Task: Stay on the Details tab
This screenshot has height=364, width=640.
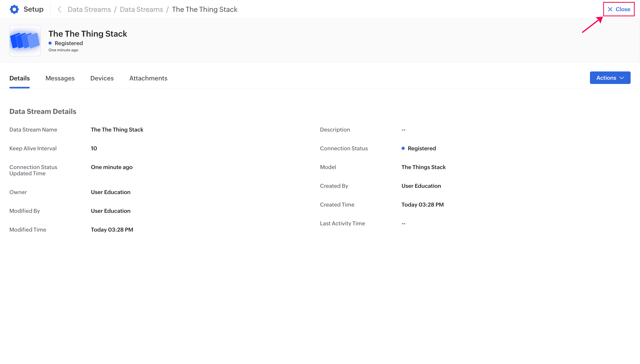Action: coord(19,78)
